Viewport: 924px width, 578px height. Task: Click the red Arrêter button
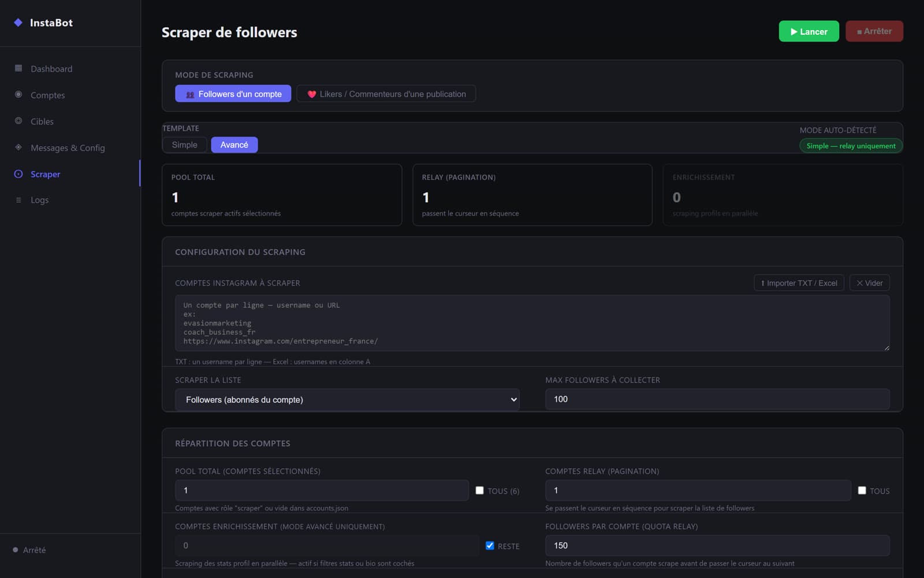[874, 31]
